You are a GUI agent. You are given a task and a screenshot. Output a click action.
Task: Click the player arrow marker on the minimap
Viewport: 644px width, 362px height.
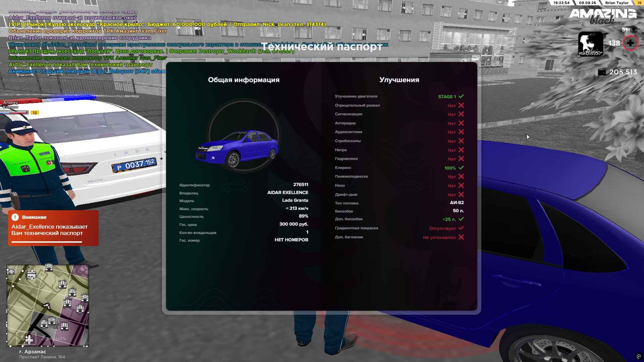[46, 306]
